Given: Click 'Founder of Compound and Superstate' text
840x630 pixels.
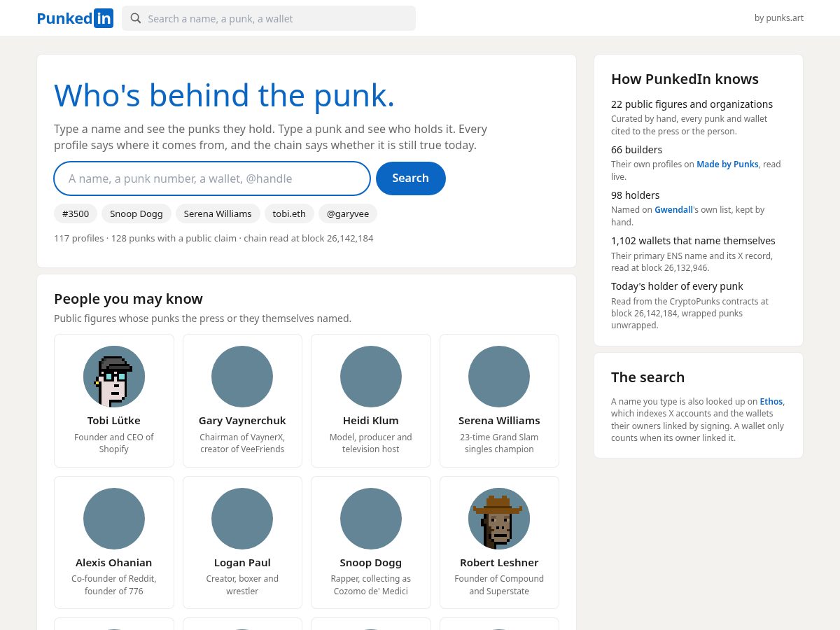Looking at the screenshot, I should (x=499, y=585).
